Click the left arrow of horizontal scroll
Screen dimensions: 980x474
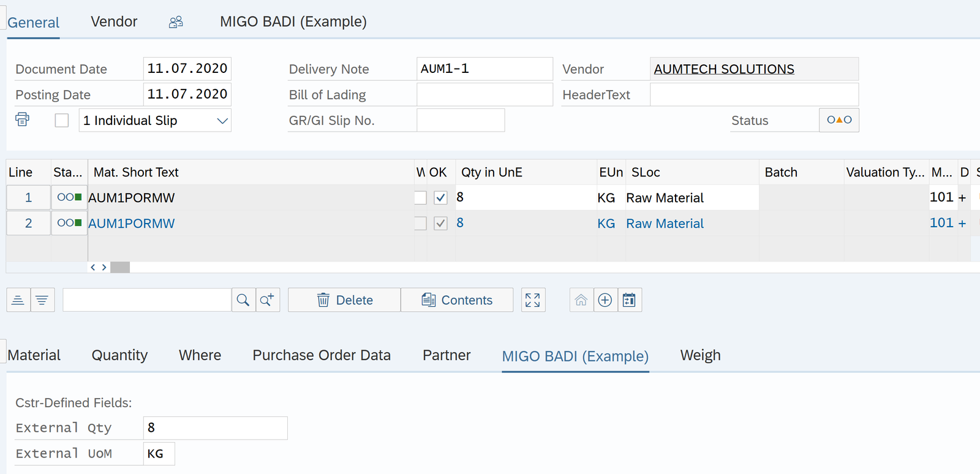tap(93, 268)
